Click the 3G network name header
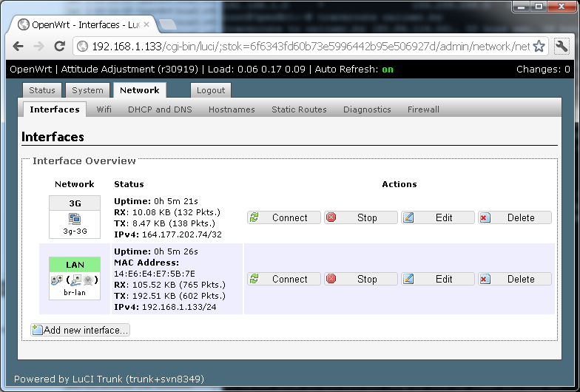The image size is (580, 392). pos(75,203)
